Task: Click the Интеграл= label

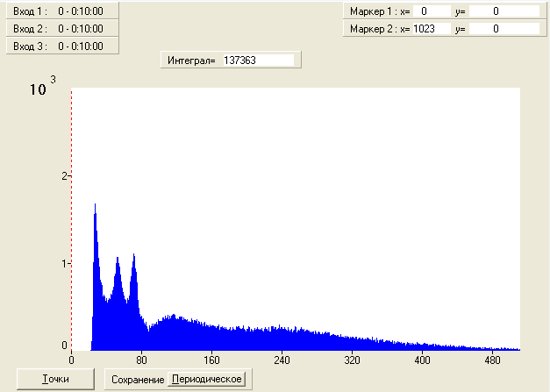Action: click(191, 61)
